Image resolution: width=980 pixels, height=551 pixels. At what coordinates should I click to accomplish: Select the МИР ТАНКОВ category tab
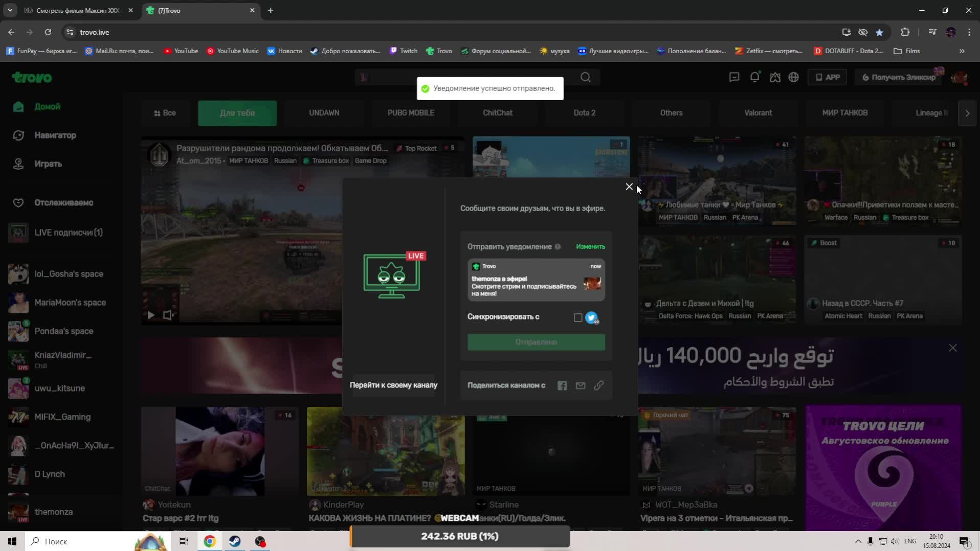click(845, 113)
